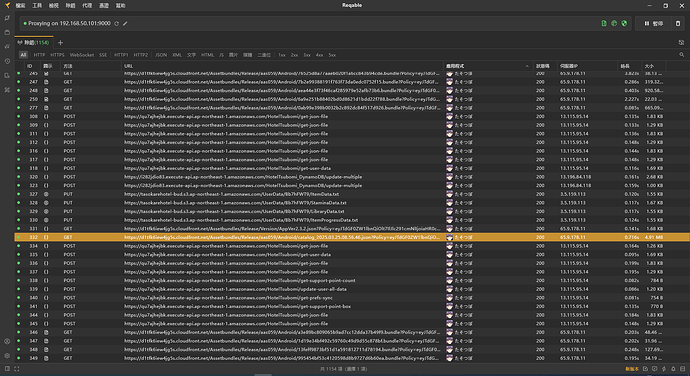Click the notification bell in status bar

coord(673,369)
